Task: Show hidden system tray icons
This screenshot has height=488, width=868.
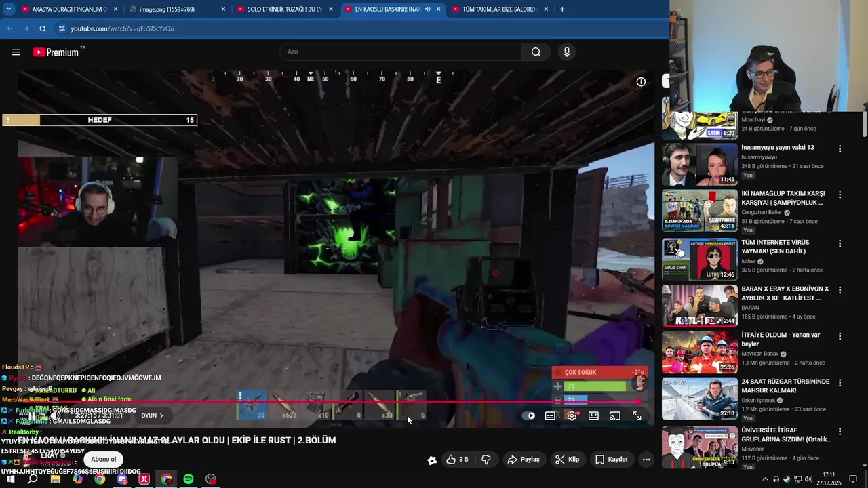Action: pyautogui.click(x=766, y=479)
